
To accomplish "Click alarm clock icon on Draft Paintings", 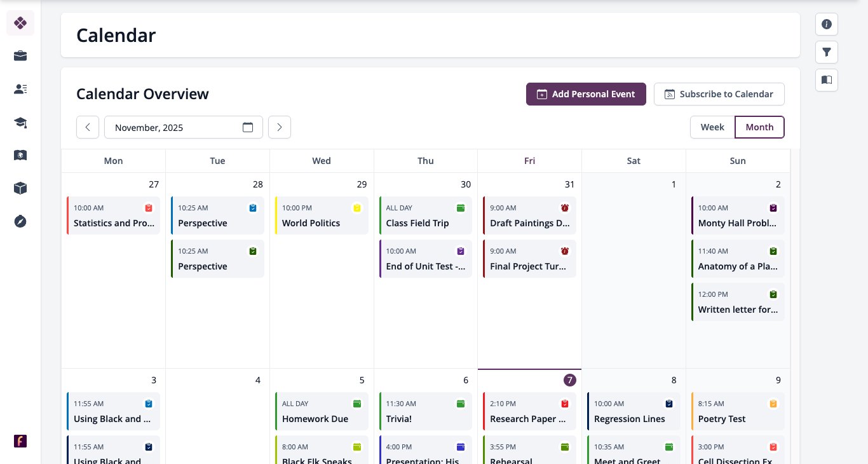I will pyautogui.click(x=565, y=208).
